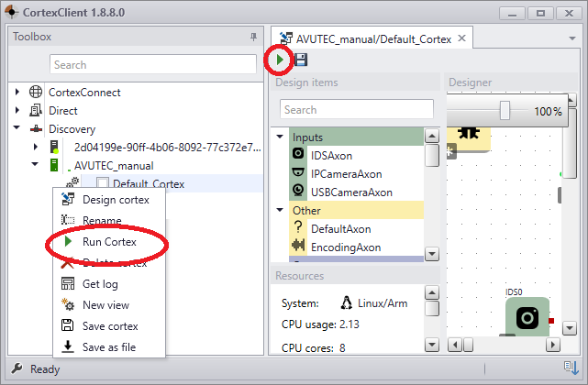The height and width of the screenshot is (385, 588).
Task: Click Designer vertical scroll down arrow
Action: coord(570,328)
